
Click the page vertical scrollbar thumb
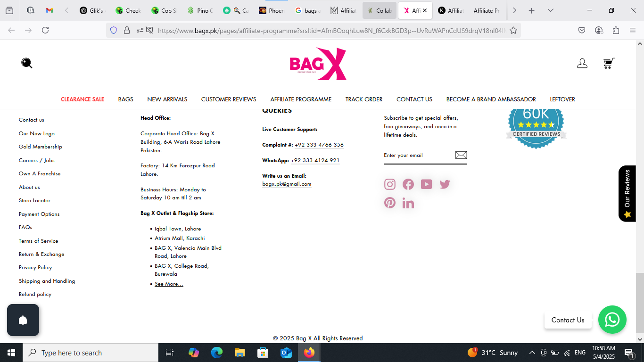(x=640, y=303)
